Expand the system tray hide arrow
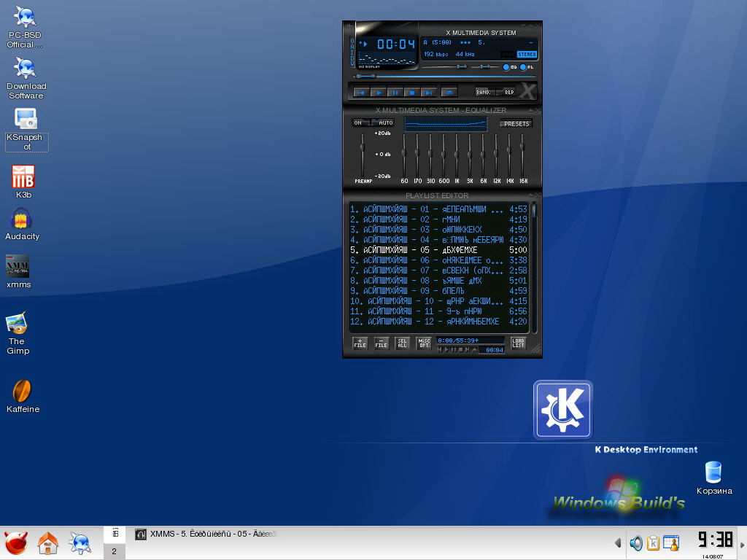Screen dimensions: 747x560 pyautogui.click(x=618, y=542)
